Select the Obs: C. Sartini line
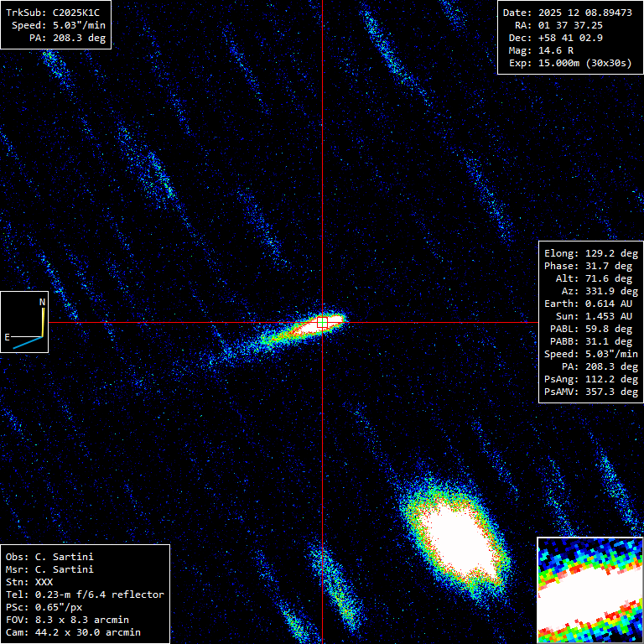Viewport: 644px width, 644px height. [x=50, y=557]
